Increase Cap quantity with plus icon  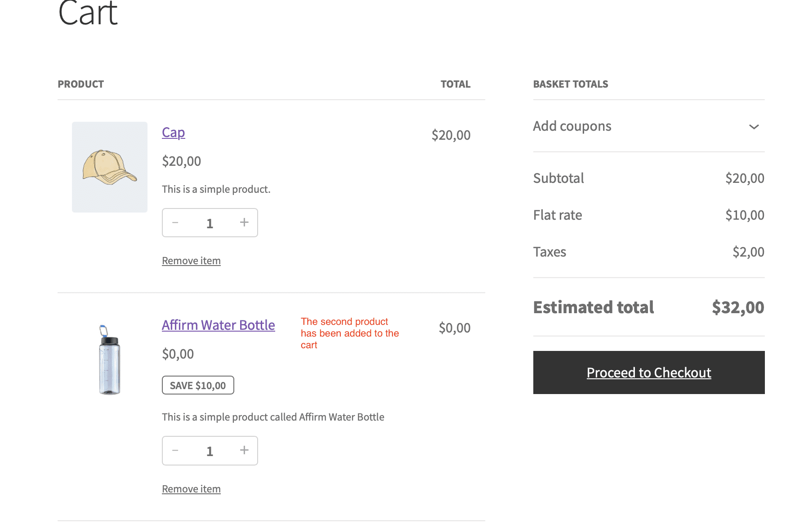click(x=244, y=222)
